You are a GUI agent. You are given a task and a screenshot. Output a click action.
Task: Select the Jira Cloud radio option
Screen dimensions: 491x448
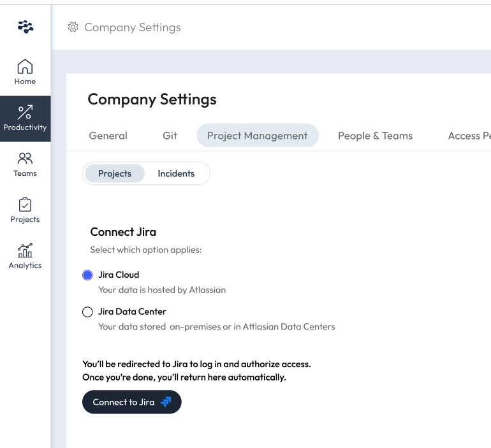tap(88, 275)
